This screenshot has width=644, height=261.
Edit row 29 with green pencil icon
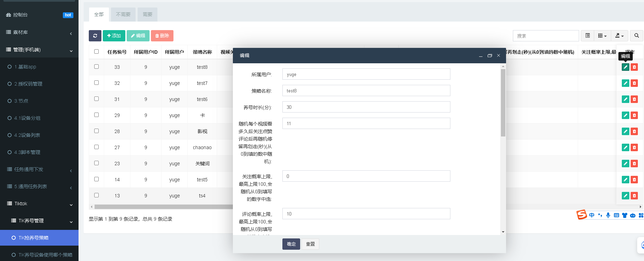pos(625,115)
